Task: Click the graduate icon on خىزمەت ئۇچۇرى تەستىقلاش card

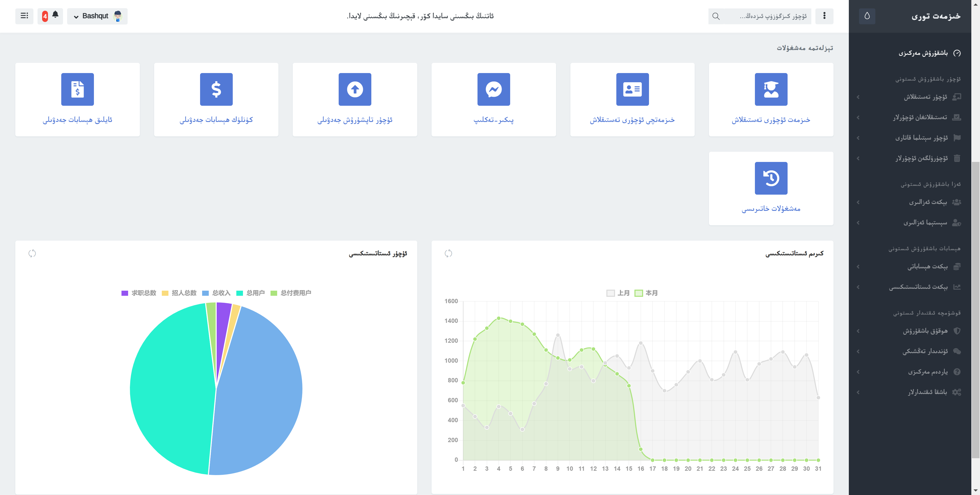Action: point(771,89)
